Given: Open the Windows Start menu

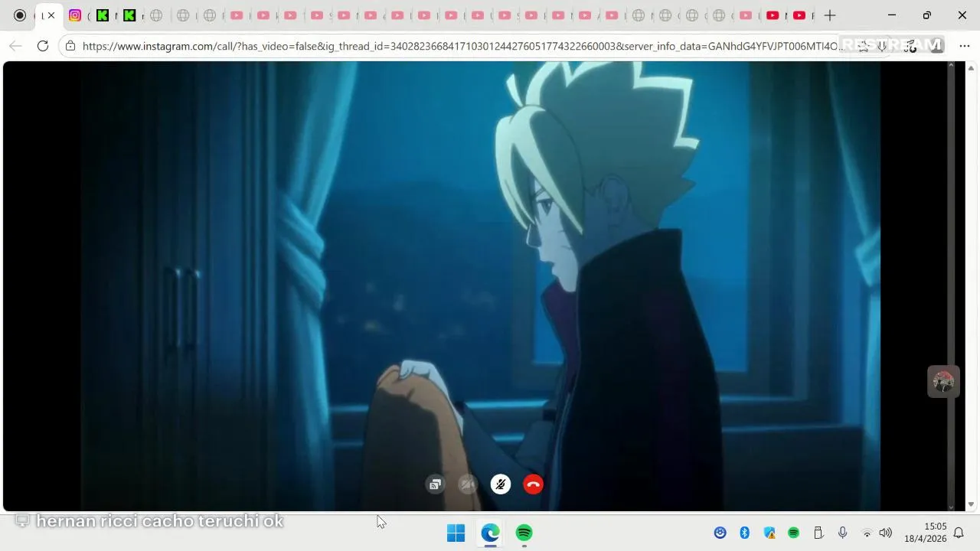Looking at the screenshot, I should 456,533.
